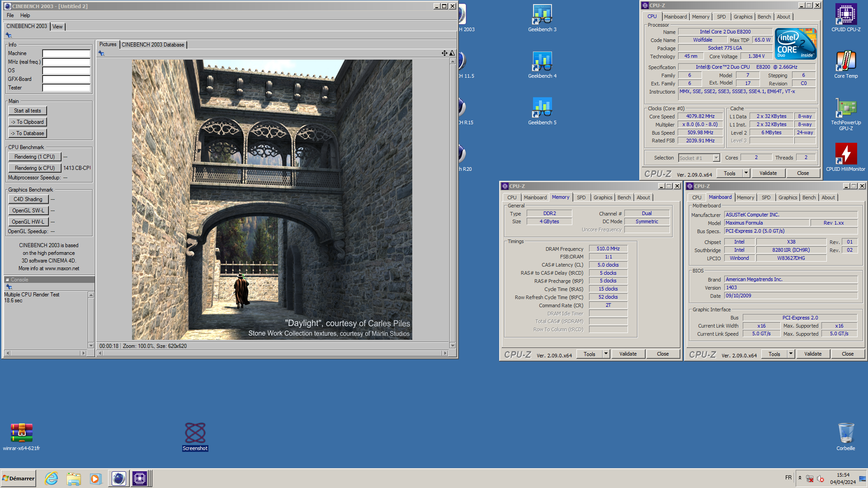Viewport: 868px width, 488px height.
Task: Click the Machine input field
Action: pos(66,53)
